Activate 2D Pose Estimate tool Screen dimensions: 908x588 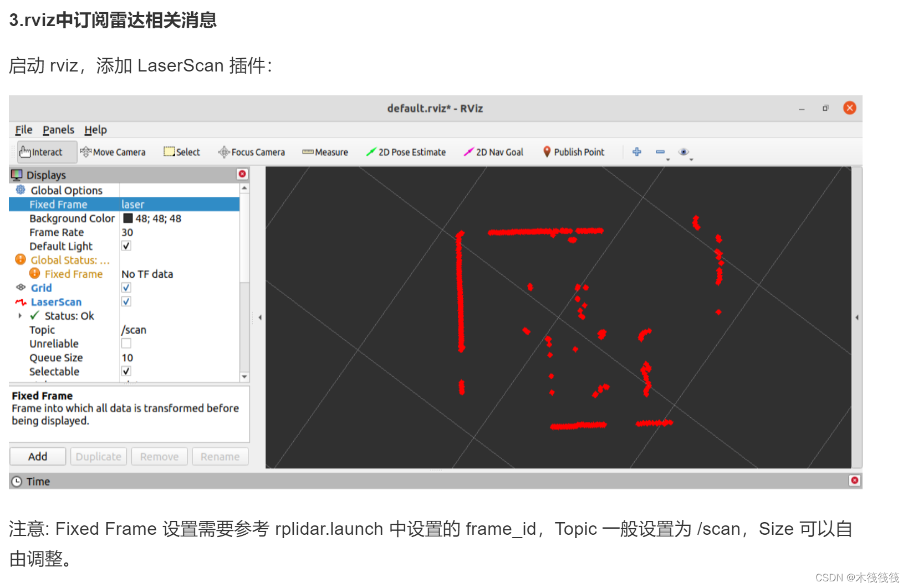(x=406, y=152)
